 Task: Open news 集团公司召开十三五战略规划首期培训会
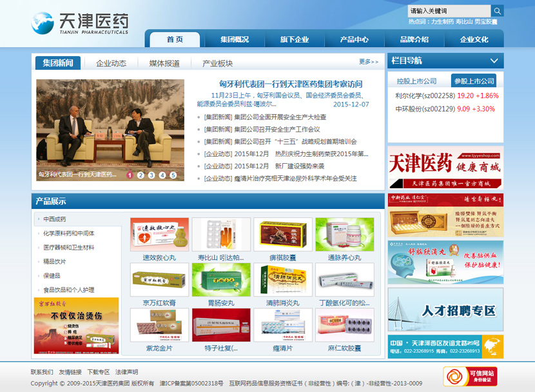click(x=280, y=142)
